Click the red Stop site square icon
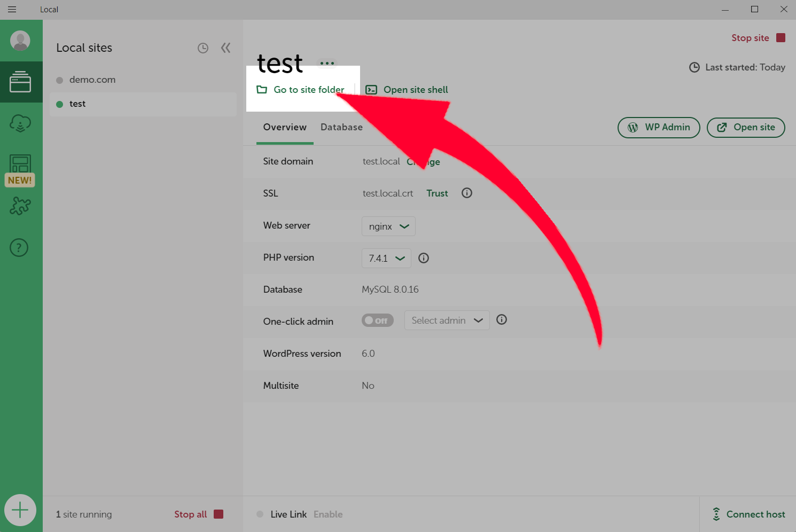Screen dimensions: 796x532 coord(781,37)
